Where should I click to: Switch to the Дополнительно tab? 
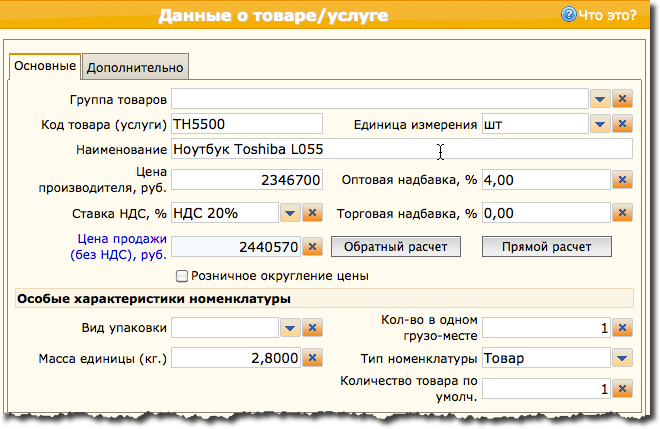135,68
